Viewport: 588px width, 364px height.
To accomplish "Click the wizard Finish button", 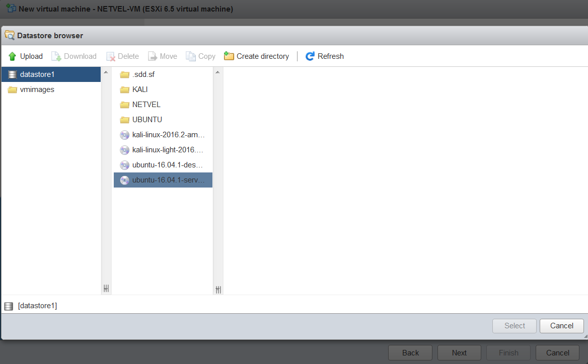I will (x=508, y=353).
